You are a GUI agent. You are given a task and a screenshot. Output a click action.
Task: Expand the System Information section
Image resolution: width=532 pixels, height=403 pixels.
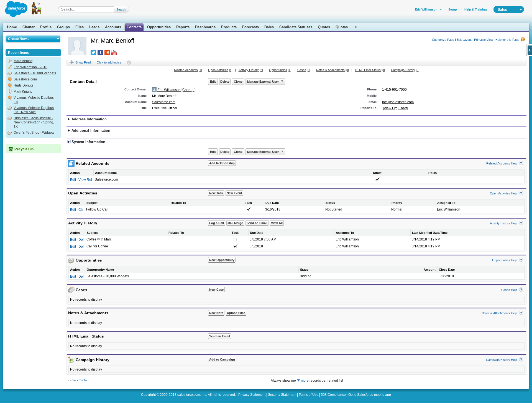[69, 142]
